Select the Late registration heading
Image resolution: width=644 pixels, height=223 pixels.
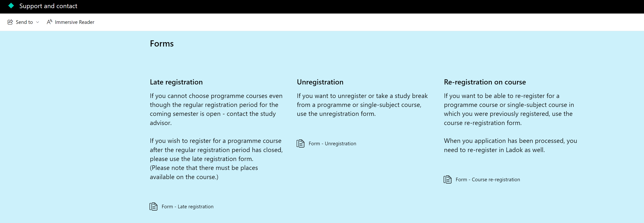pos(176,82)
